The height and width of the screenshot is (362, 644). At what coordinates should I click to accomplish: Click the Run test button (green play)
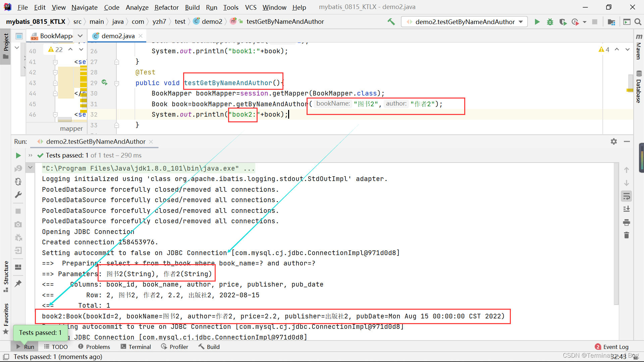coord(18,156)
